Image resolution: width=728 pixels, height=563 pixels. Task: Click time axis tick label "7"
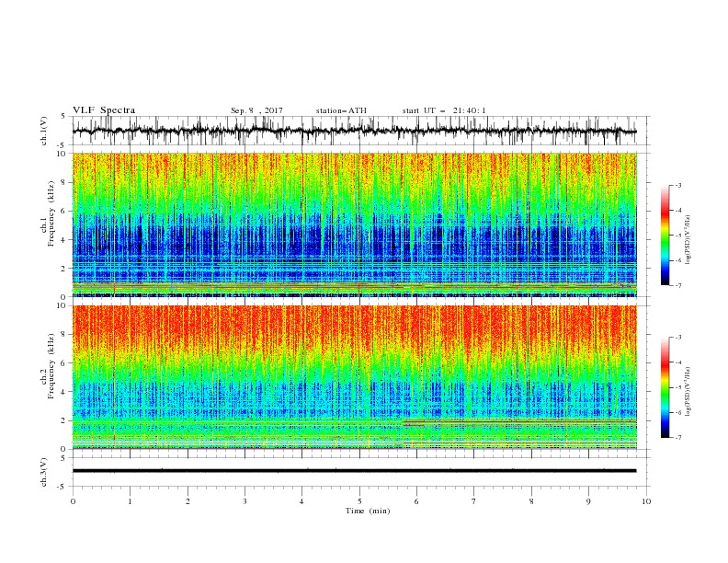474,501
